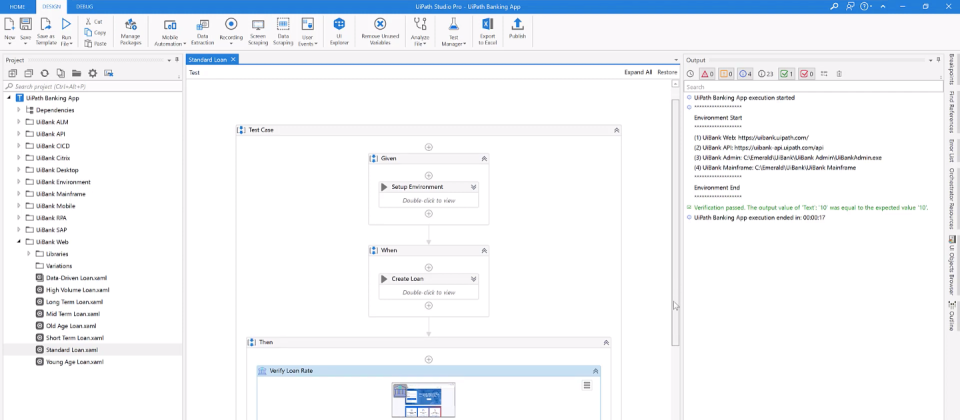Open UI Explorer

[x=339, y=32]
